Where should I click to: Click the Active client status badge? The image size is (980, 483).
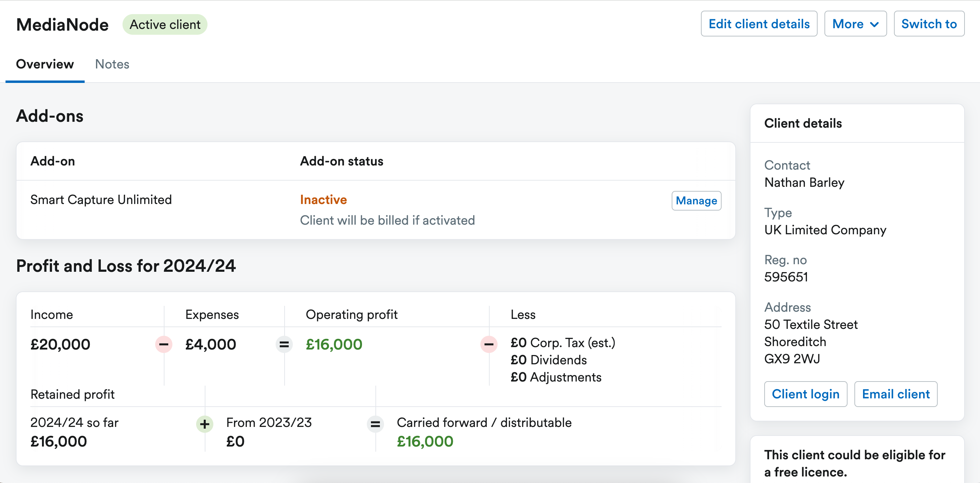[x=165, y=24]
